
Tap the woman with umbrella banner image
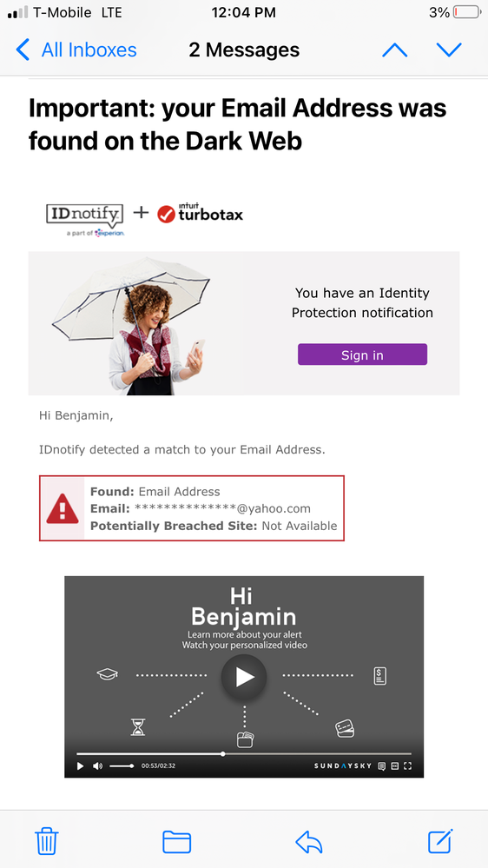click(x=131, y=326)
